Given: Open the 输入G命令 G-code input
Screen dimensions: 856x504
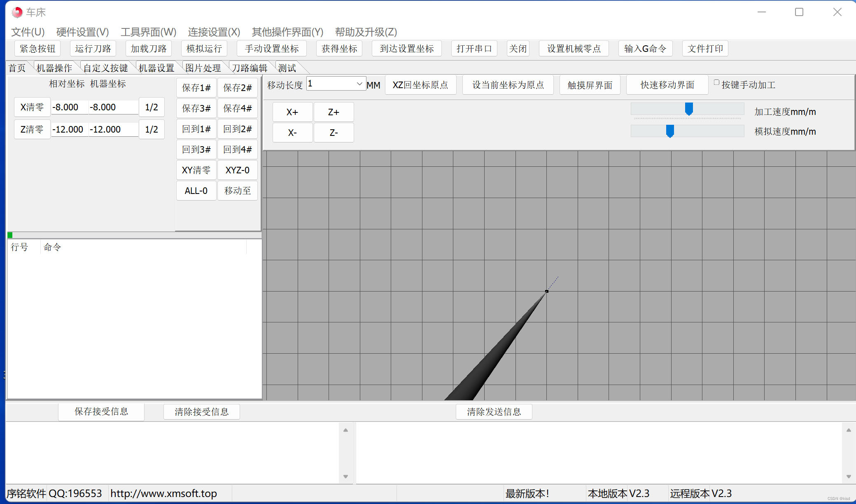Looking at the screenshot, I should click(645, 48).
